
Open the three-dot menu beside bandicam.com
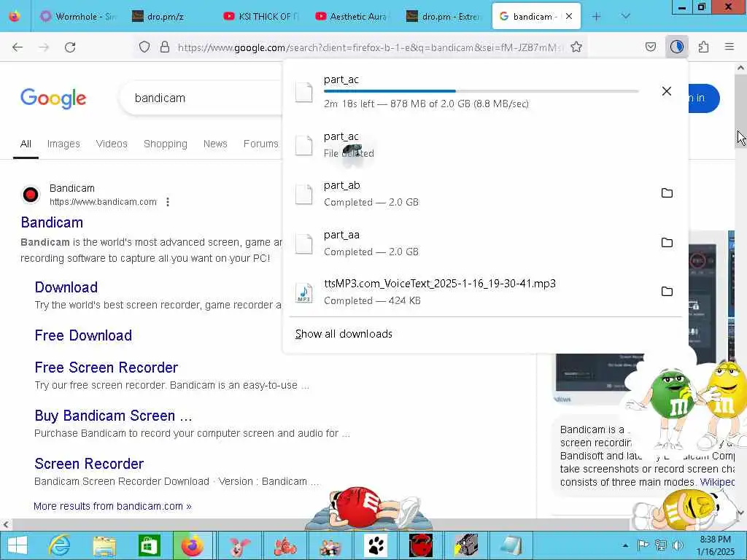point(168,202)
